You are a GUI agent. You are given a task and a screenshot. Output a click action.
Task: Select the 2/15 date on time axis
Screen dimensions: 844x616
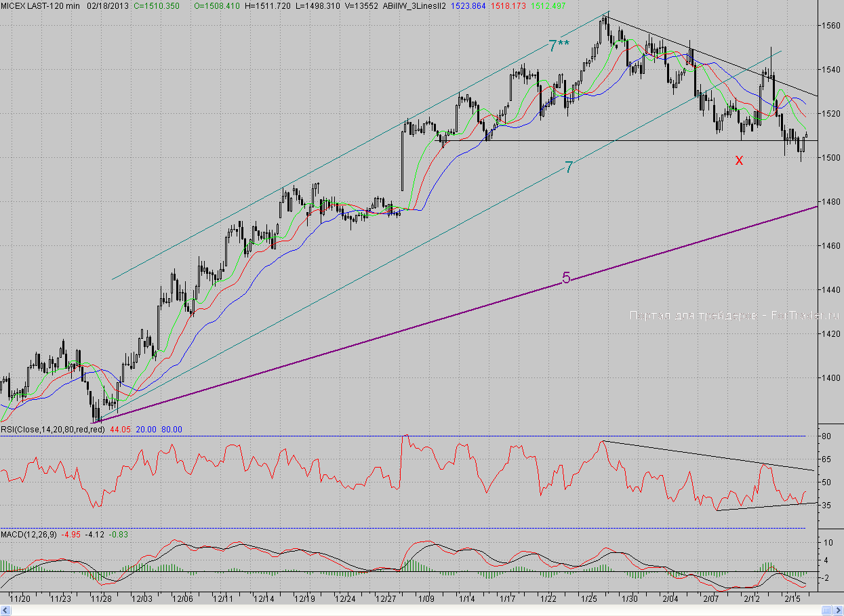(793, 599)
